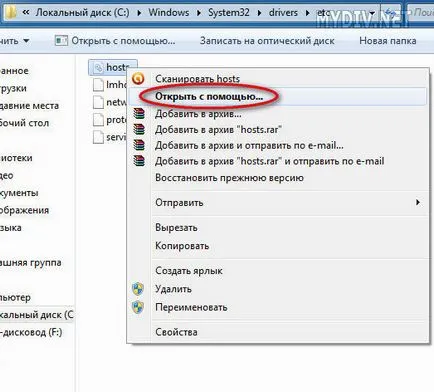Open Свойства from the context menu

(x=277, y=332)
